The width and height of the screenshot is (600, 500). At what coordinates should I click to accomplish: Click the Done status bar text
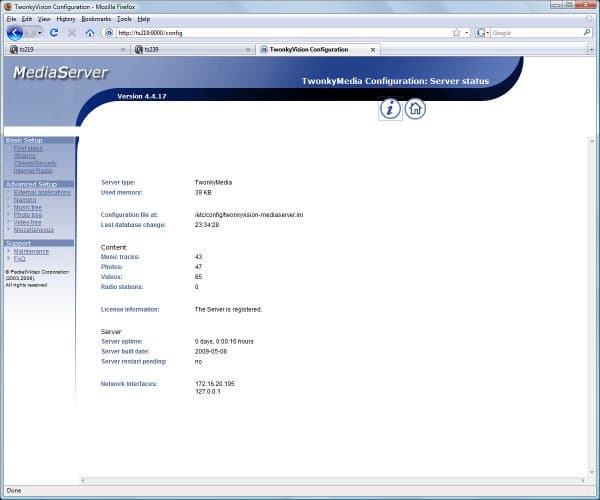(14, 490)
